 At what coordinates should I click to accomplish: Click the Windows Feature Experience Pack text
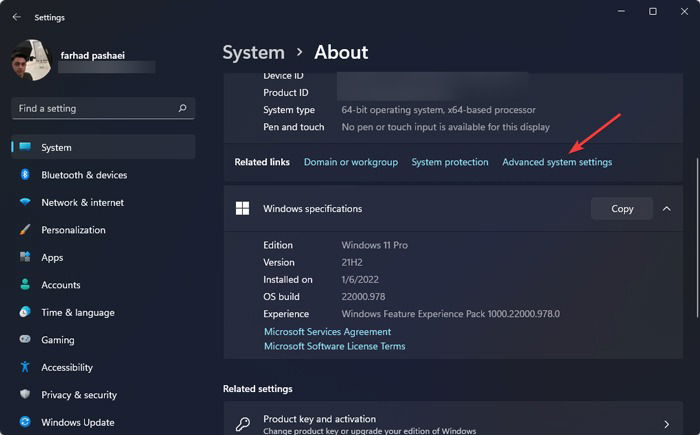pyautogui.click(x=450, y=314)
